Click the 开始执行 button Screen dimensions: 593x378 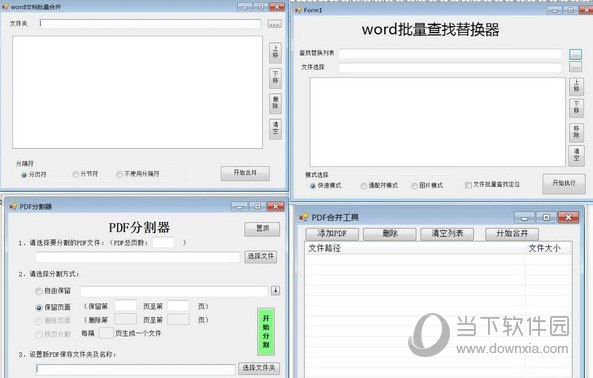tap(564, 184)
